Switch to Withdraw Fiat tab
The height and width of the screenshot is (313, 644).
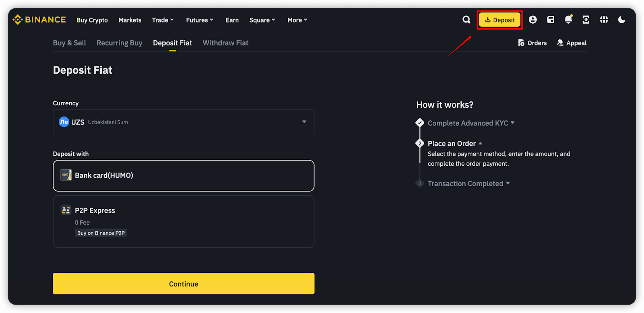pos(225,43)
